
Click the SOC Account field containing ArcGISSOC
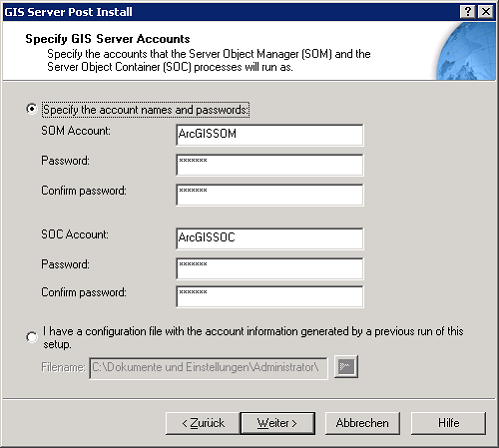coord(270,239)
